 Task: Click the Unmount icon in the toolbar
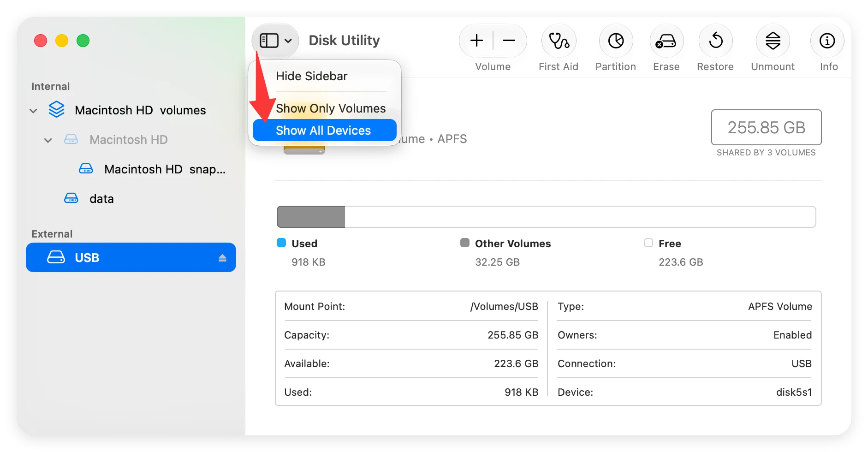(773, 41)
